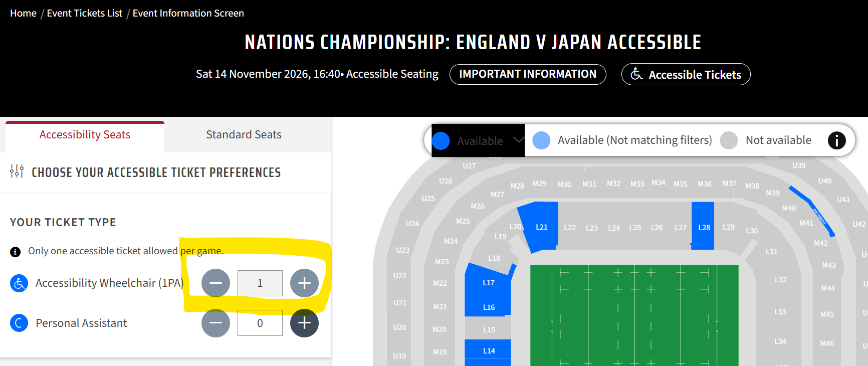The image size is (868, 366).
Task: Remove a Personal Assistant ticket
Action: (x=215, y=323)
